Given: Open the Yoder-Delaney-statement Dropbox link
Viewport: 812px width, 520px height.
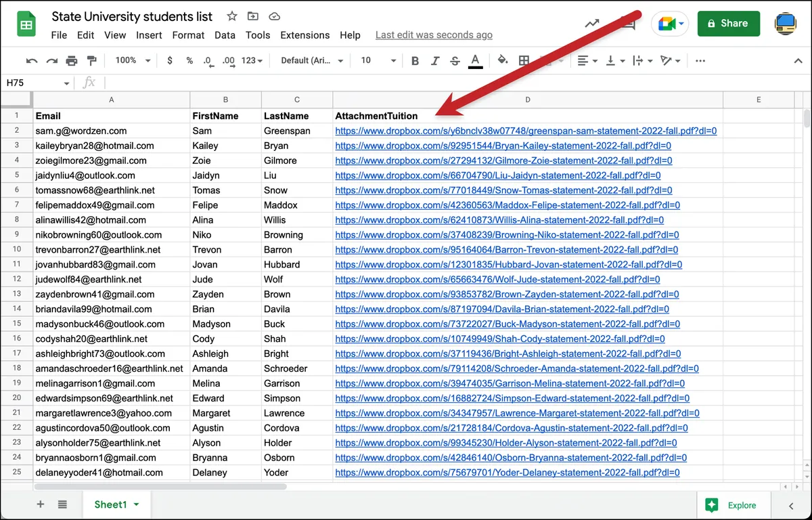Looking at the screenshot, I should click(x=507, y=473).
